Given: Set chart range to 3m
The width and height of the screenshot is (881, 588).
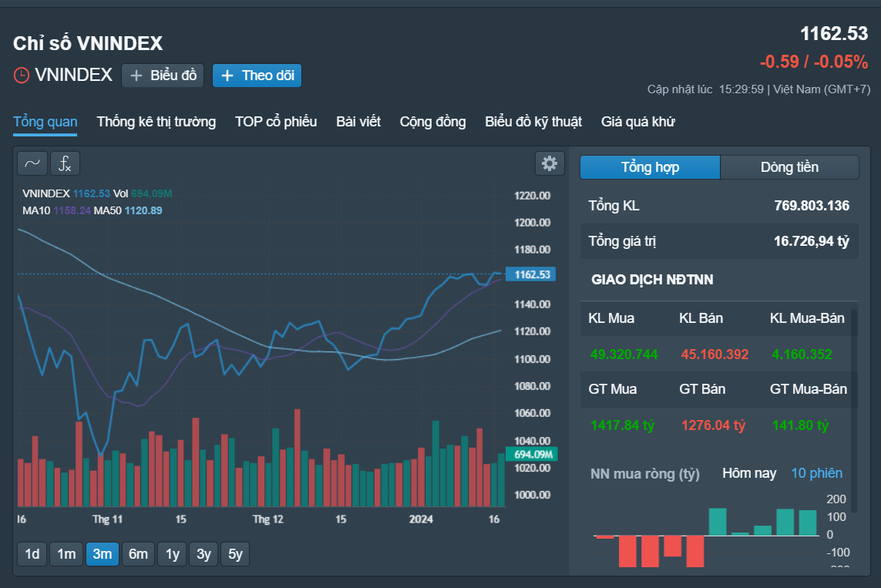Looking at the screenshot, I should (103, 554).
